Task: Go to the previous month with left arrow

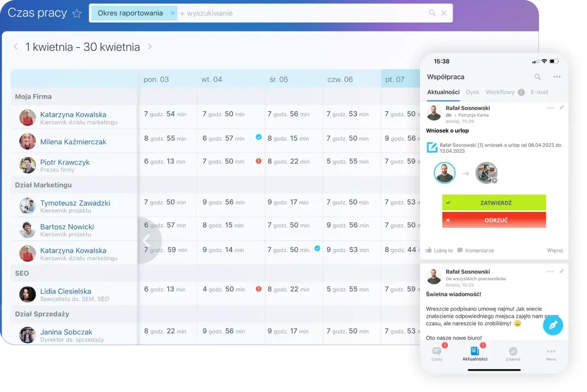Action: pos(16,46)
